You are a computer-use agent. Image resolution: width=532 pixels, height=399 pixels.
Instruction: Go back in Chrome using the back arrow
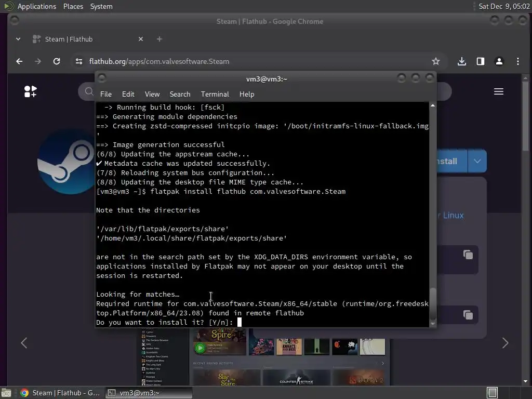coord(19,61)
